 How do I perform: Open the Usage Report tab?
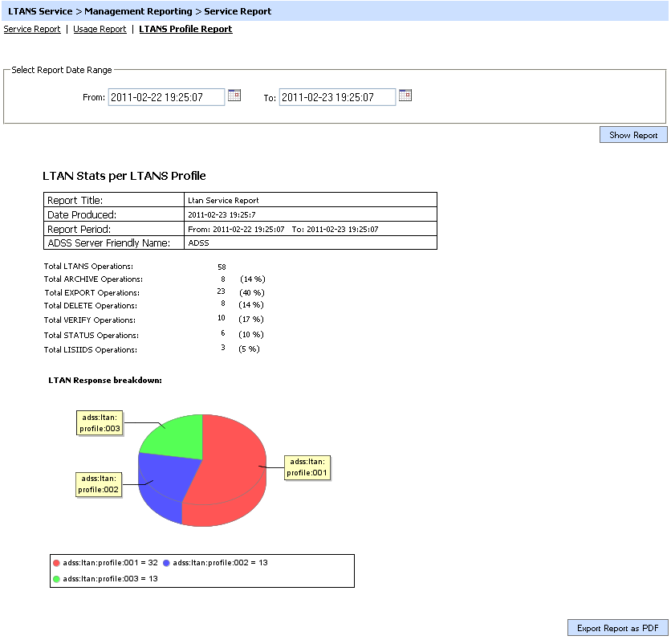tap(100, 29)
